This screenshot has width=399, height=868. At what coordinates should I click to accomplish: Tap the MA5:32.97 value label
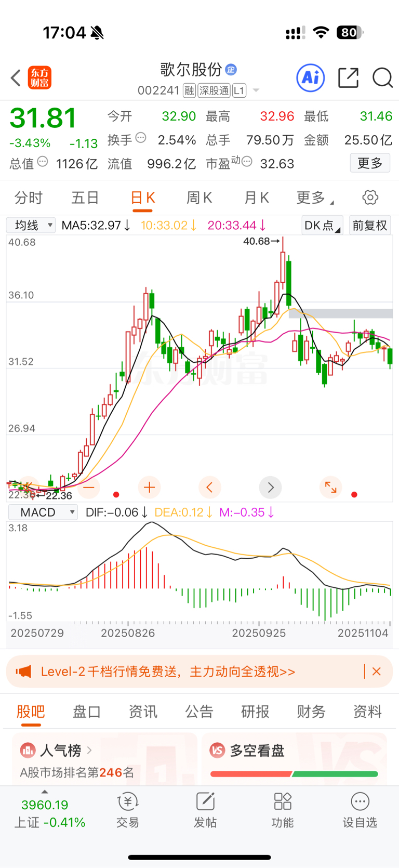click(96, 225)
